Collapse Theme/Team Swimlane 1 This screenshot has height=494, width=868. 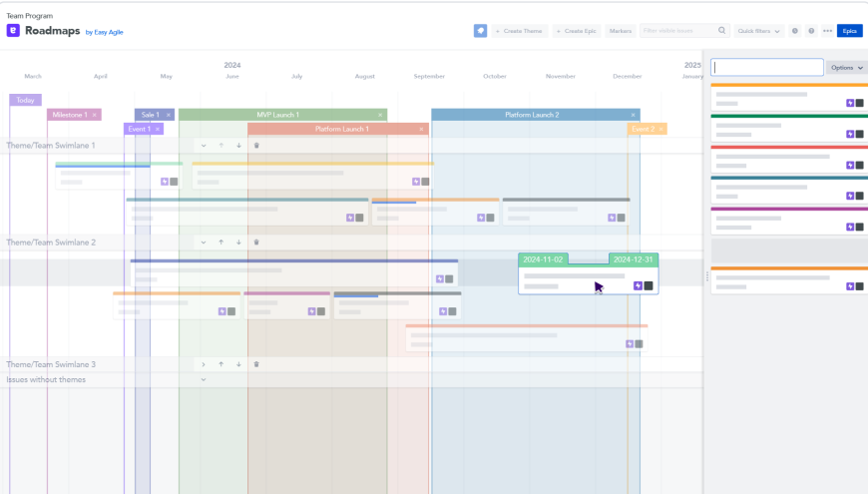coord(204,146)
